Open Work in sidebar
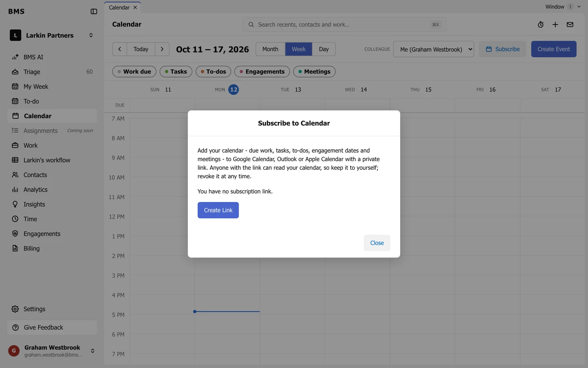The image size is (588, 368). 52,146
